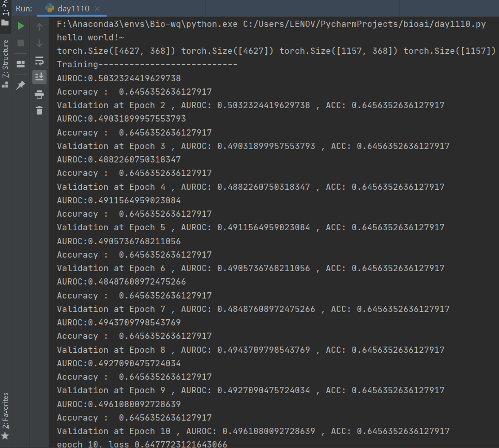Image resolution: width=499 pixels, height=448 pixels.
Task: Click 'Validation at Epoch 4' line
Action: coord(250,187)
